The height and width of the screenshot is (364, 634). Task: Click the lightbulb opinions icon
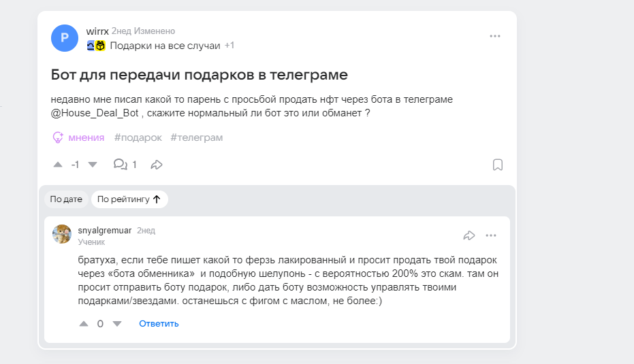58,137
